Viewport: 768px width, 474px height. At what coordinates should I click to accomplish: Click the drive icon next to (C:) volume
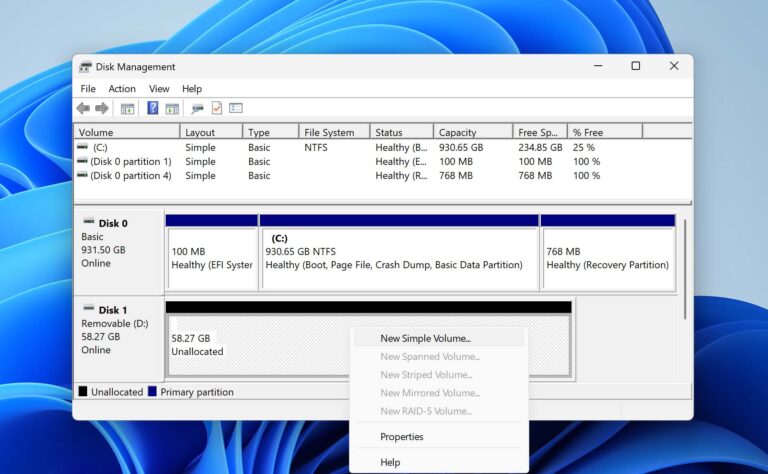[x=82, y=146]
